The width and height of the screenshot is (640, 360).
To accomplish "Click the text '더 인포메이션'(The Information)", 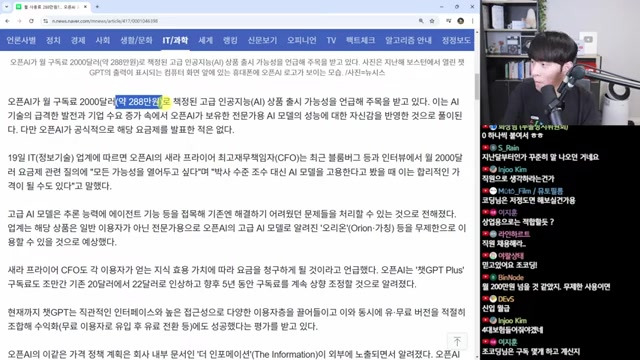I will [x=257, y=354].
